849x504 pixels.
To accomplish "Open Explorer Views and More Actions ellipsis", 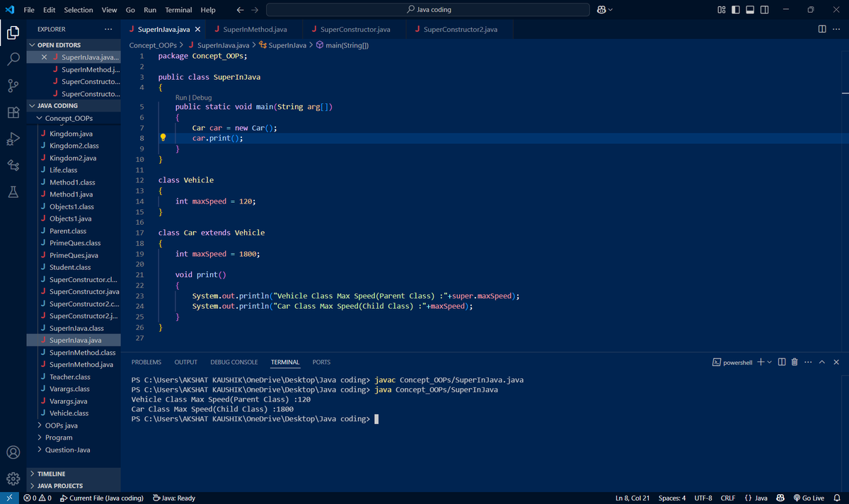I will point(108,29).
